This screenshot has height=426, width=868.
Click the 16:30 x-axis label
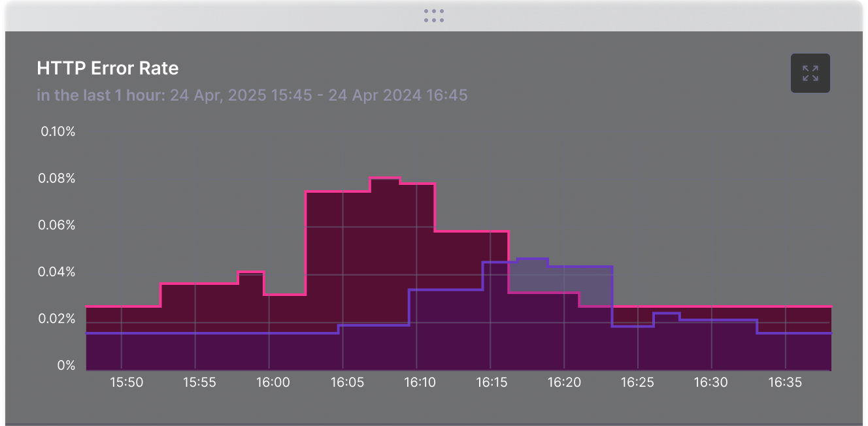[711, 383]
